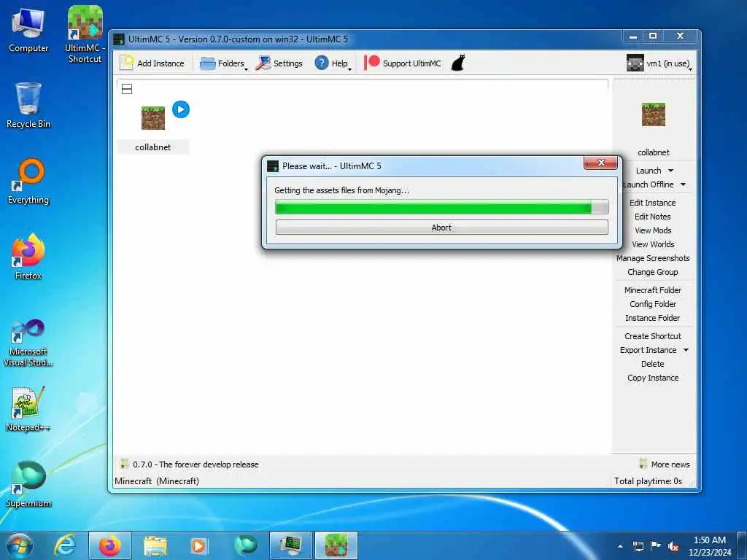
Task: Open View Mods
Action: (653, 230)
